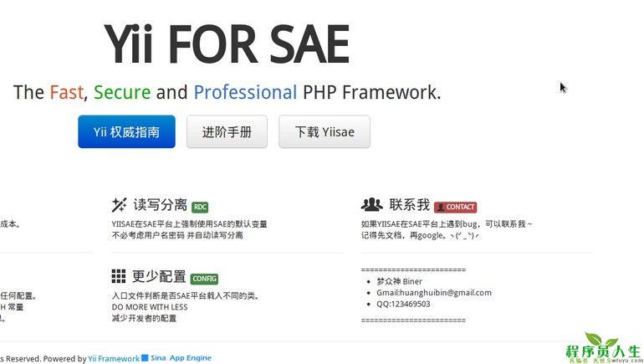Click the blue square Sina App Engine icon
Image resolution: width=644 pixels, height=364 pixels.
point(145,357)
